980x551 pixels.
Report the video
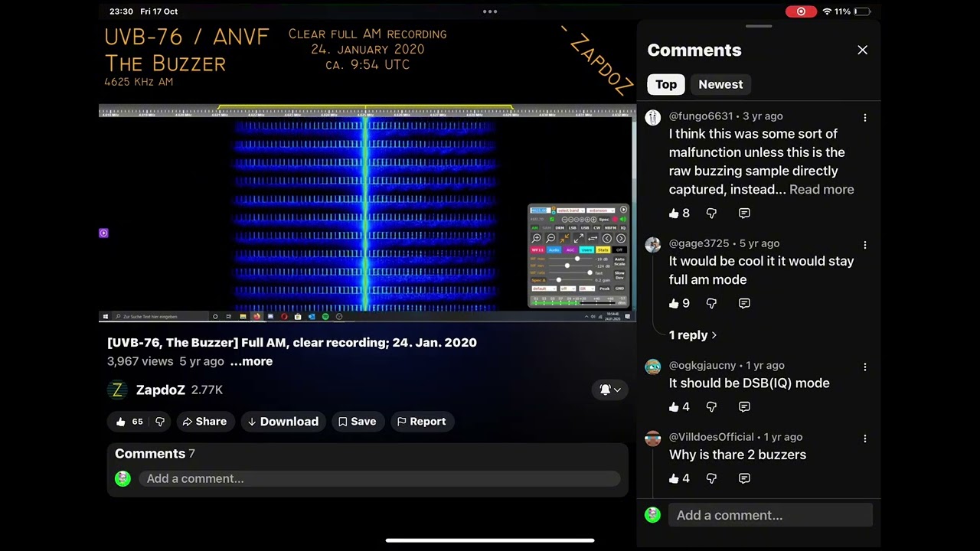tap(421, 422)
